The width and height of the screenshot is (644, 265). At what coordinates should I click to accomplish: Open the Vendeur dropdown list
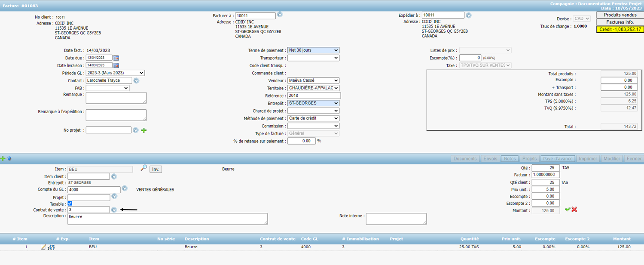coord(313,80)
